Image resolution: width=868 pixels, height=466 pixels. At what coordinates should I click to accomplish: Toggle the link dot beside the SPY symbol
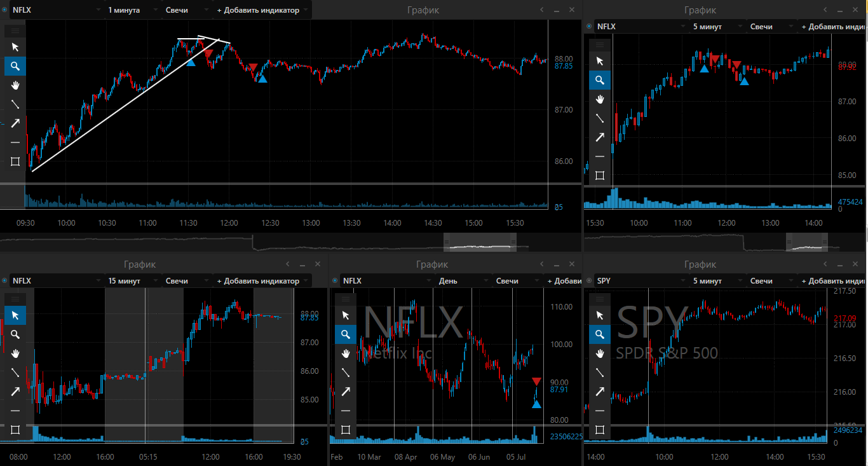[589, 280]
